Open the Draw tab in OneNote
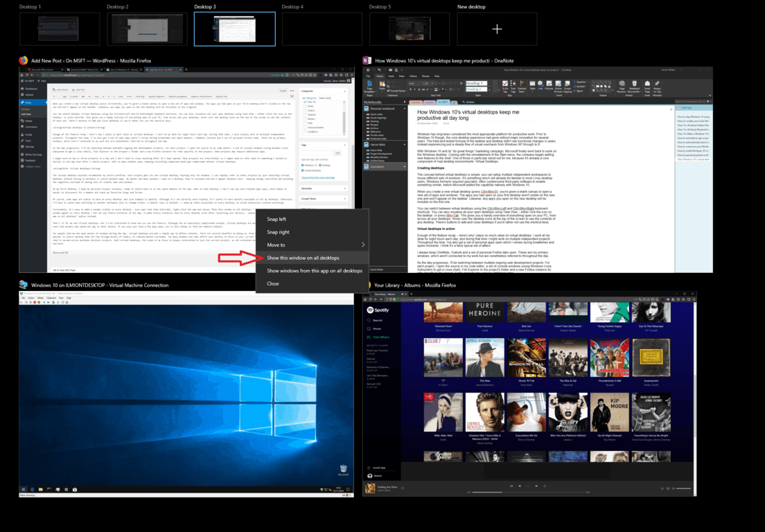Viewport: 765px width, 532px height. [x=401, y=76]
